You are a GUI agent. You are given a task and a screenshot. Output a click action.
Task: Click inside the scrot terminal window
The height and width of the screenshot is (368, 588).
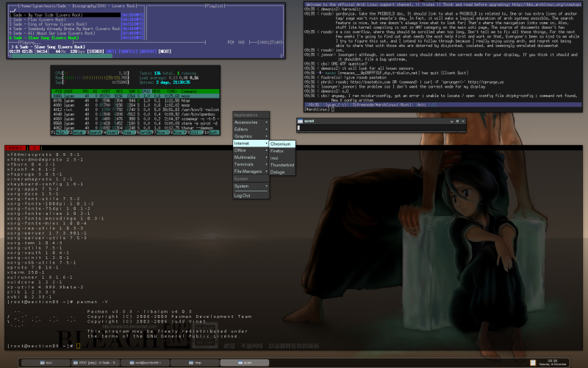[x=381, y=128]
